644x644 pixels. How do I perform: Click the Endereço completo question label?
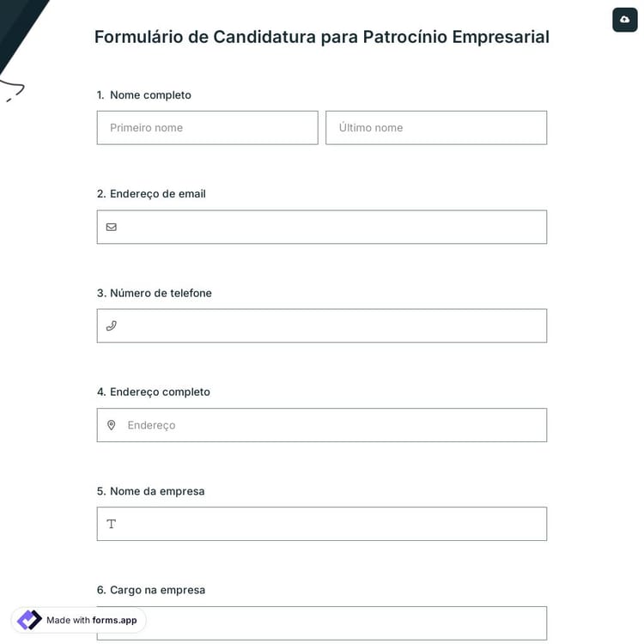point(160,392)
